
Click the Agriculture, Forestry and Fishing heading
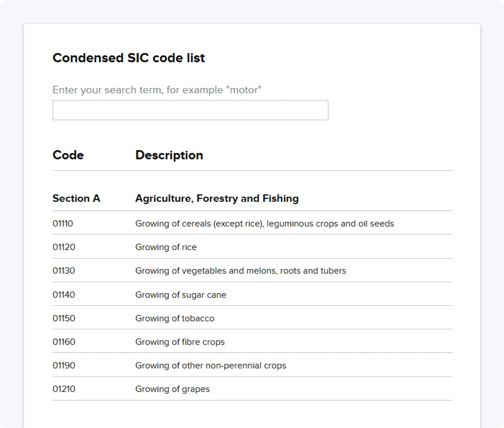pyautogui.click(x=217, y=198)
